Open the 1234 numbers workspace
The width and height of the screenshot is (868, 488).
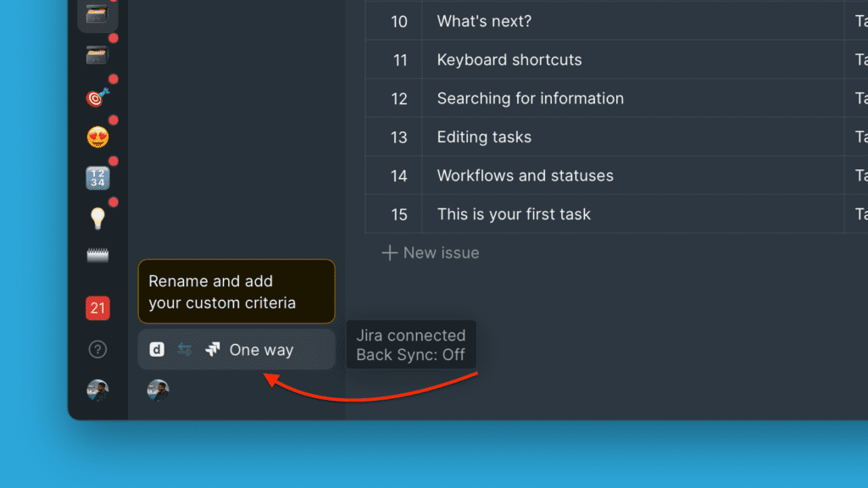click(97, 178)
